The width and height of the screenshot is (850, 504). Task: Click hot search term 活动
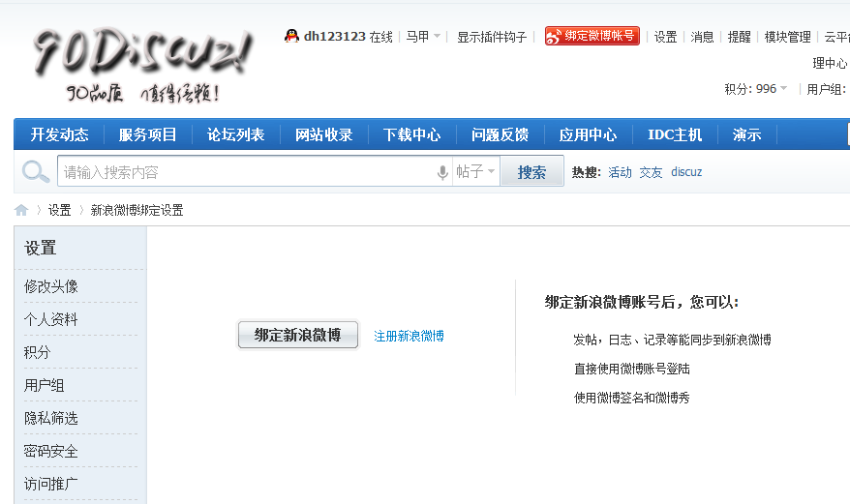click(x=620, y=172)
